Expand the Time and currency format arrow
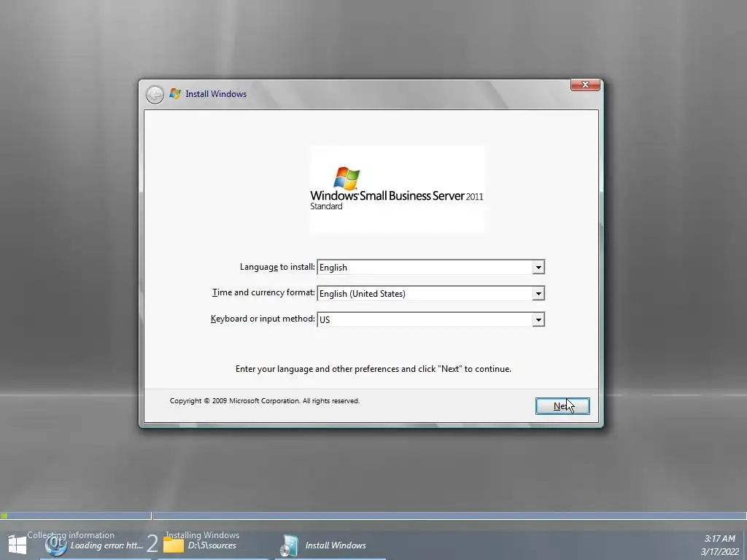 point(538,293)
